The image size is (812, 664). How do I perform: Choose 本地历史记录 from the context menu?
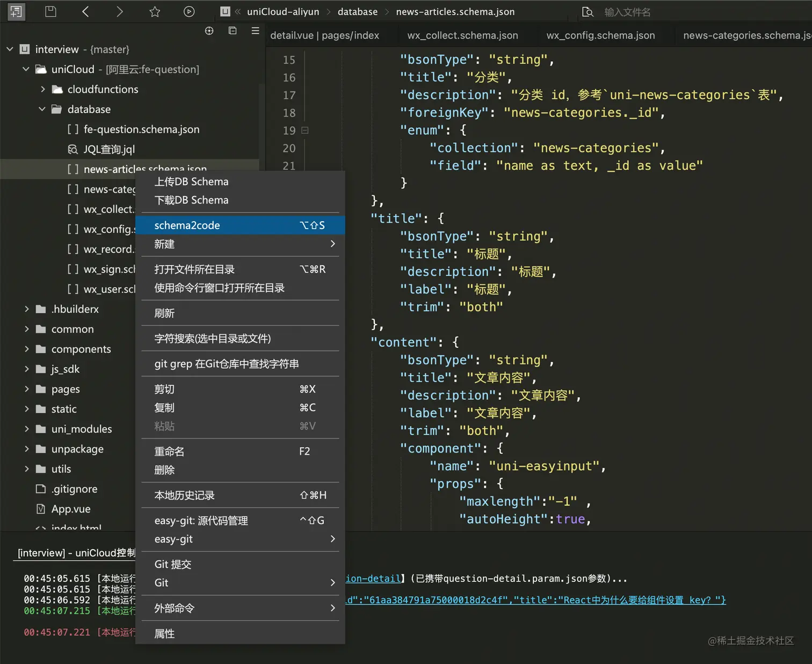click(x=184, y=495)
